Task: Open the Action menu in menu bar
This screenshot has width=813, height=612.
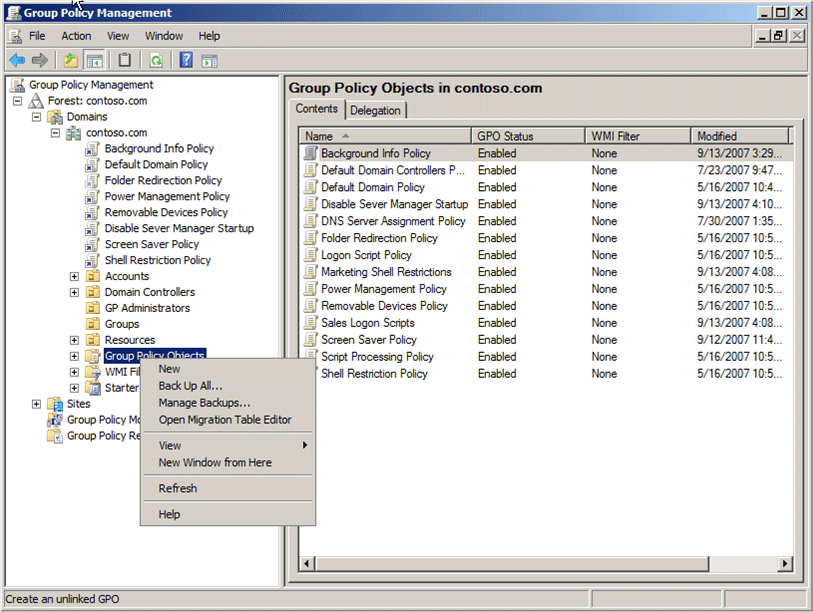Action: point(76,36)
